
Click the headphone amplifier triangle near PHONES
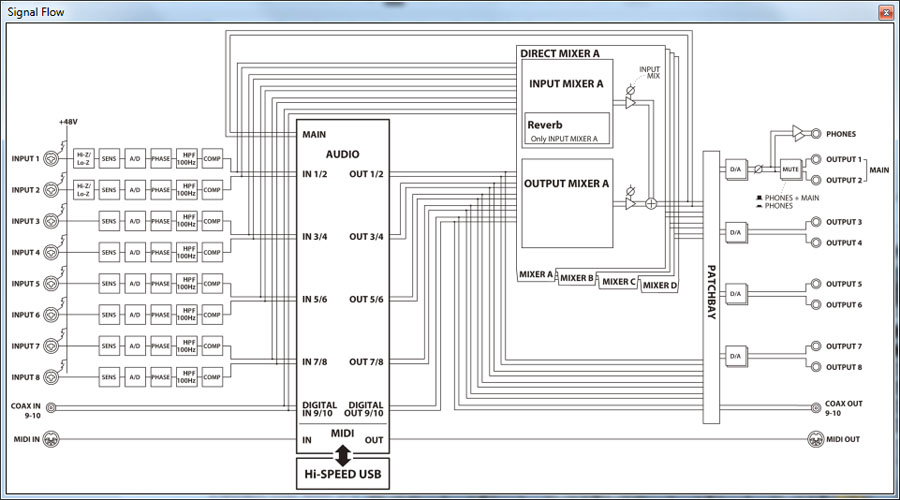point(799,133)
